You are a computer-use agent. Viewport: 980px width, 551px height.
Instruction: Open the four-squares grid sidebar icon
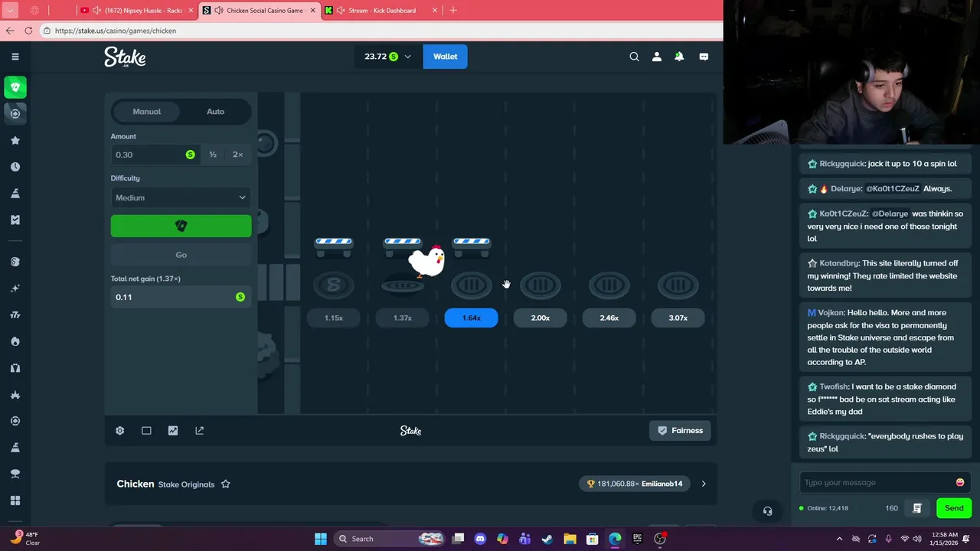tap(15, 500)
